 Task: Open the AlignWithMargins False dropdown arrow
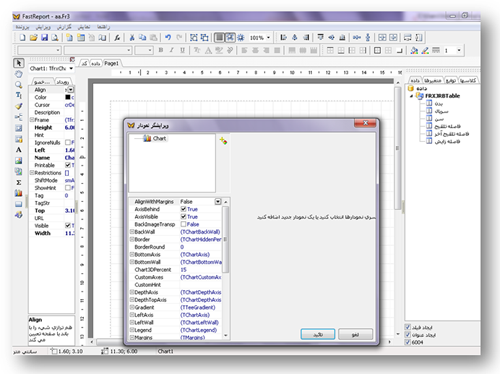pyautogui.click(x=218, y=202)
